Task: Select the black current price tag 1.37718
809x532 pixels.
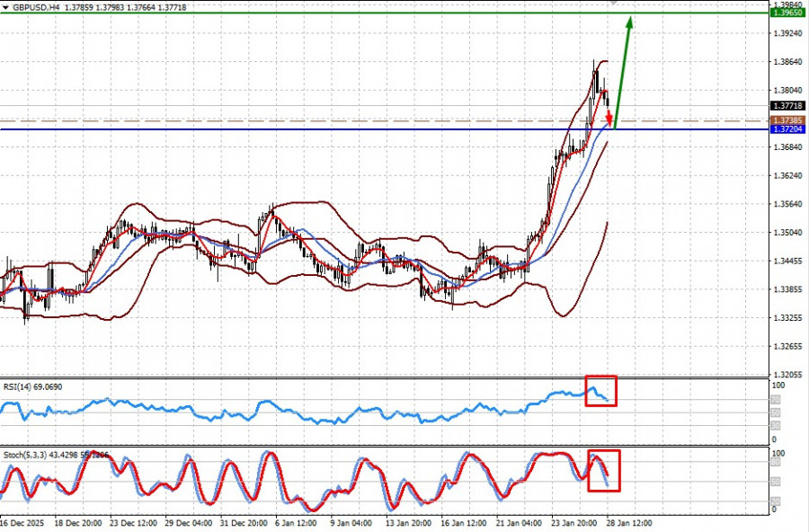Action: [x=787, y=106]
